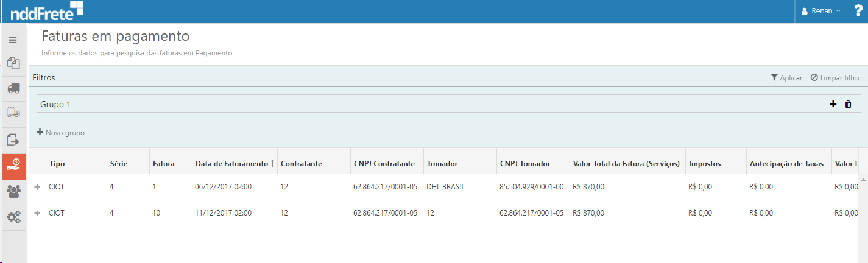Expand the row for Fatura 1

[x=37, y=187]
